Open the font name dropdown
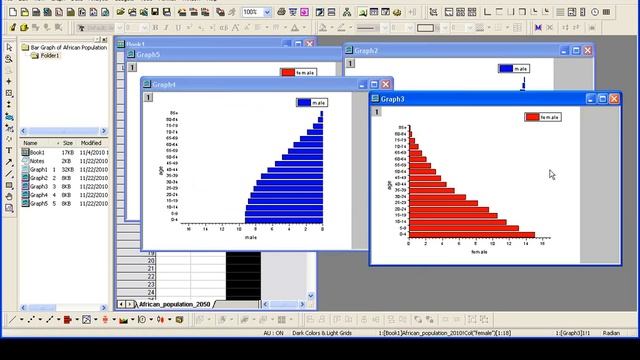The width and height of the screenshot is (640, 360). pos(119,28)
